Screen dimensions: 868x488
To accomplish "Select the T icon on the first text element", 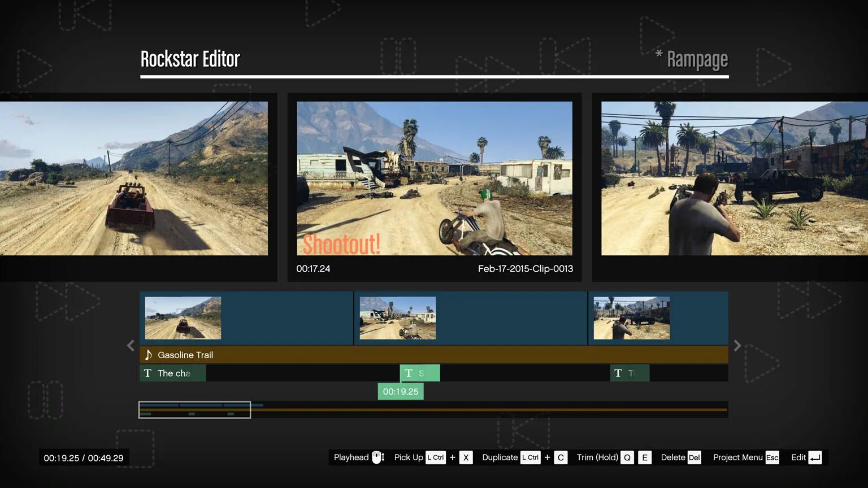I will [x=147, y=373].
